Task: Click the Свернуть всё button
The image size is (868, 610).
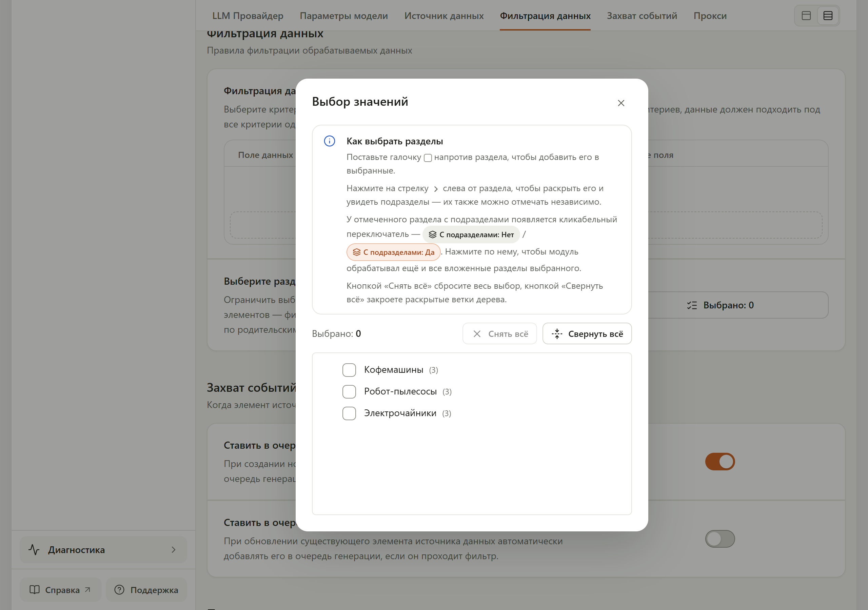Action: point(587,334)
